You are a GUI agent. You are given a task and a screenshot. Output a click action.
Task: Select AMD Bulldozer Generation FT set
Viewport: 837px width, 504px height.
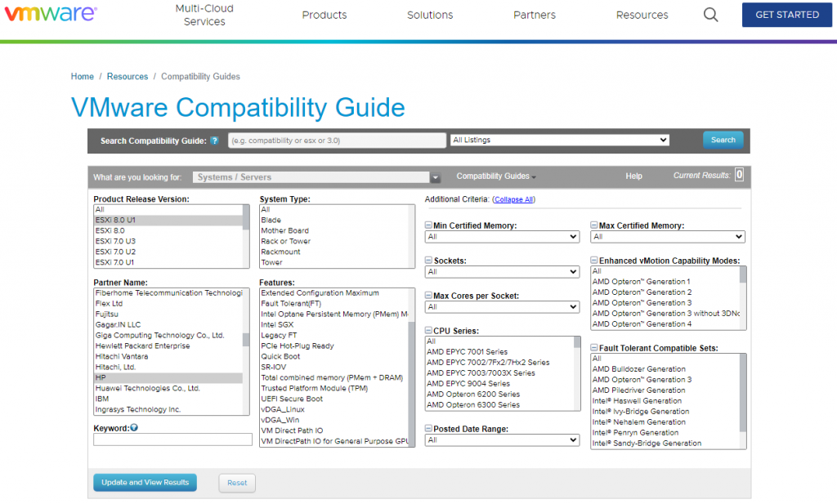tap(665, 369)
